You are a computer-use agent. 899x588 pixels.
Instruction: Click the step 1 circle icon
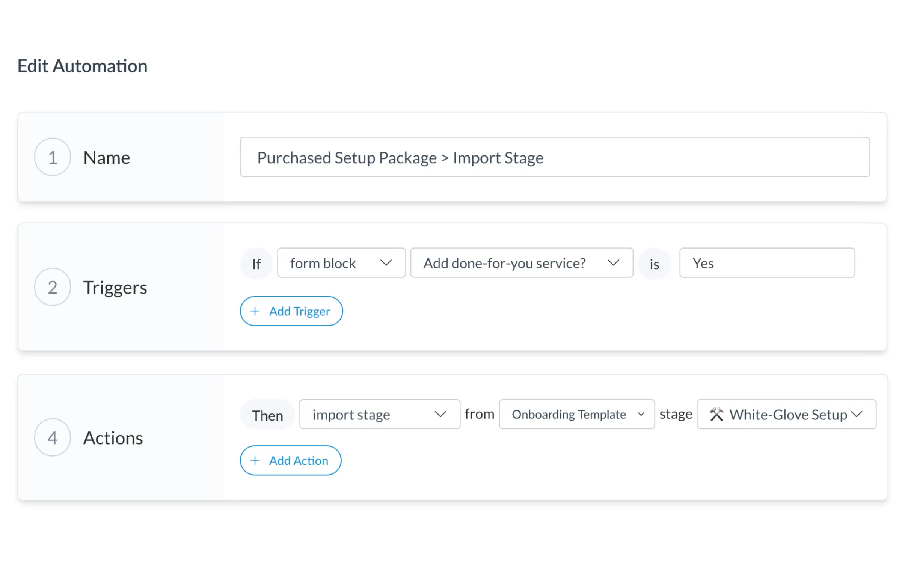point(53,157)
